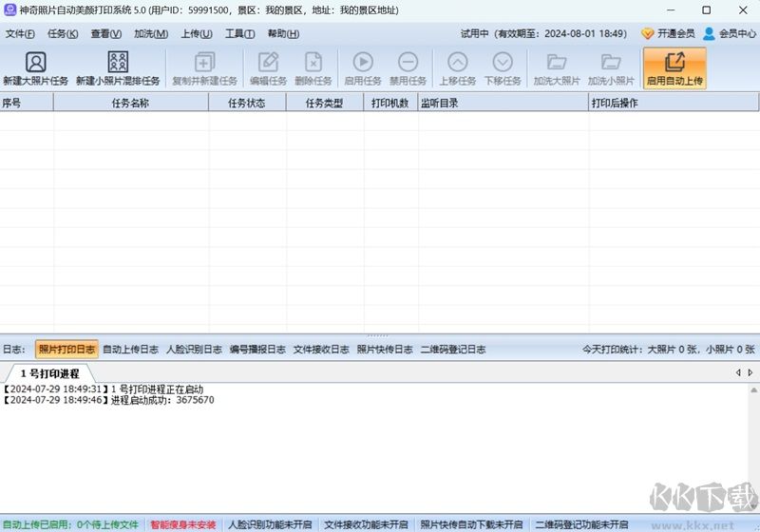Click the 上移任务 up arrow icon
This screenshot has width=760, height=532.
click(458, 62)
